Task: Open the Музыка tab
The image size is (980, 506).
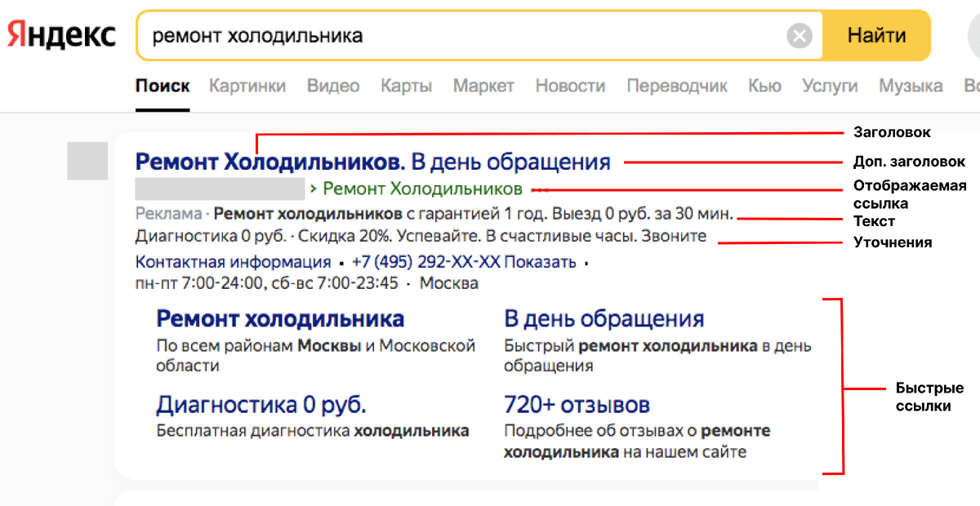Action: pos(911,85)
